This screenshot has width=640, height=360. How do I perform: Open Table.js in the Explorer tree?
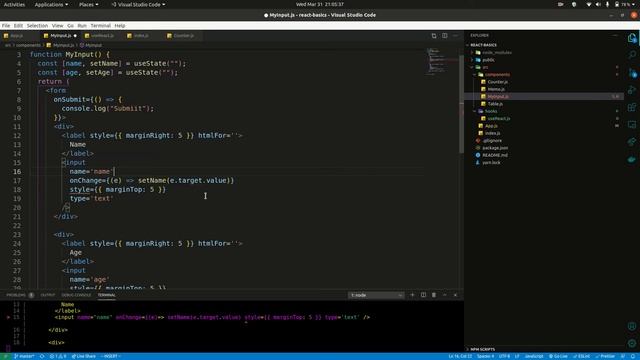pyautogui.click(x=495, y=104)
